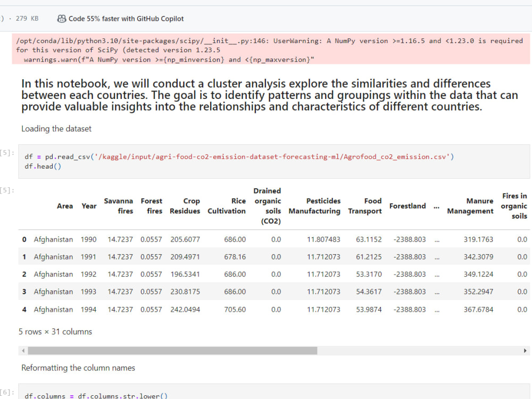Click year cell '1992'

point(88,274)
